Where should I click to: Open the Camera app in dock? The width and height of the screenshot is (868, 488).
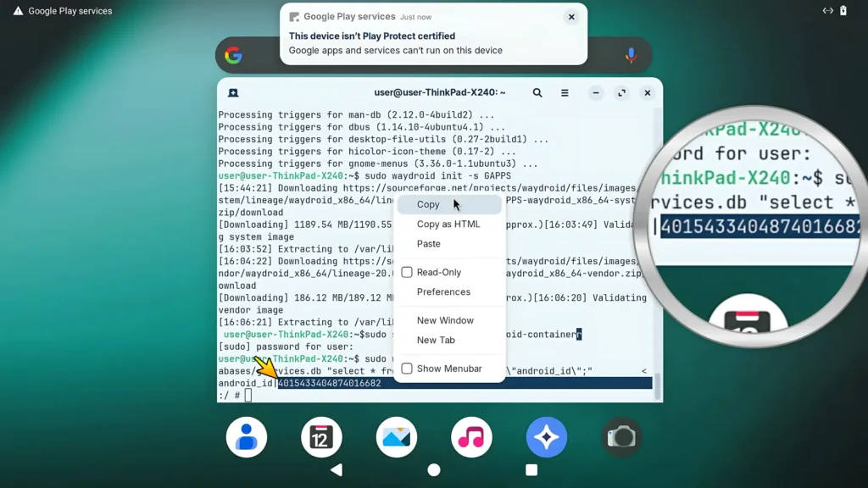point(621,437)
